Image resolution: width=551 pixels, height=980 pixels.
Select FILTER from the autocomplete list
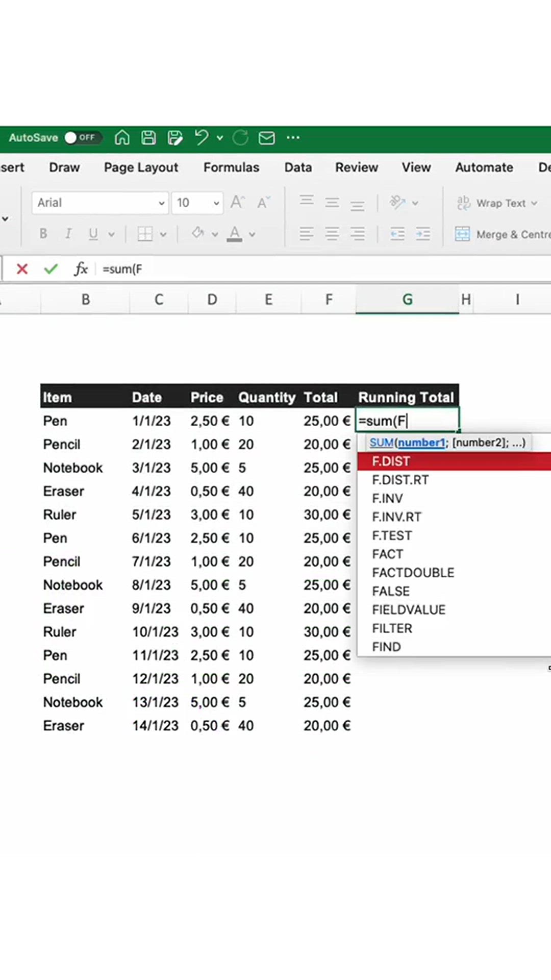coord(392,628)
